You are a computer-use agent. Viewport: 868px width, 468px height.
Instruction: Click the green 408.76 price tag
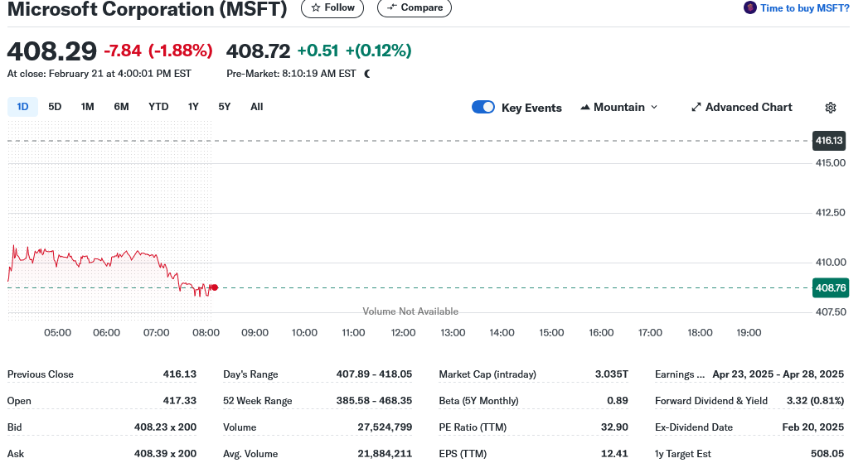831,287
